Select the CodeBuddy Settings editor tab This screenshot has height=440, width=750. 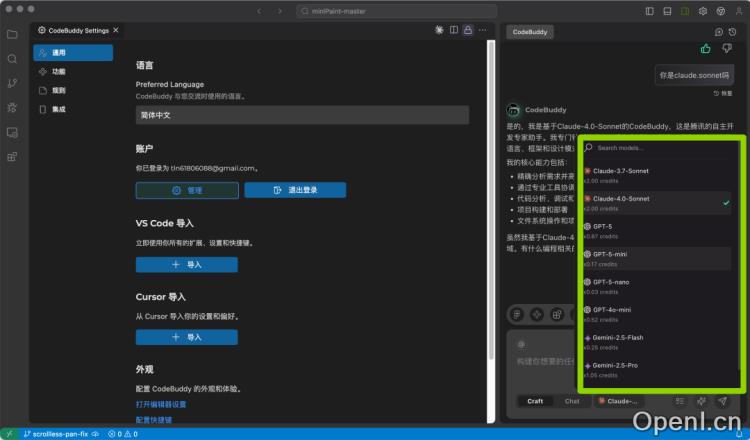[78, 30]
